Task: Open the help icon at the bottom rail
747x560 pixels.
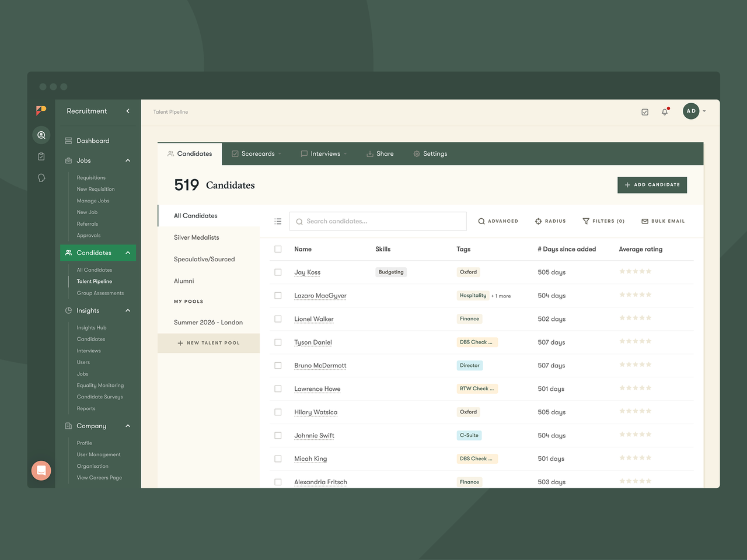Action: 41,177
